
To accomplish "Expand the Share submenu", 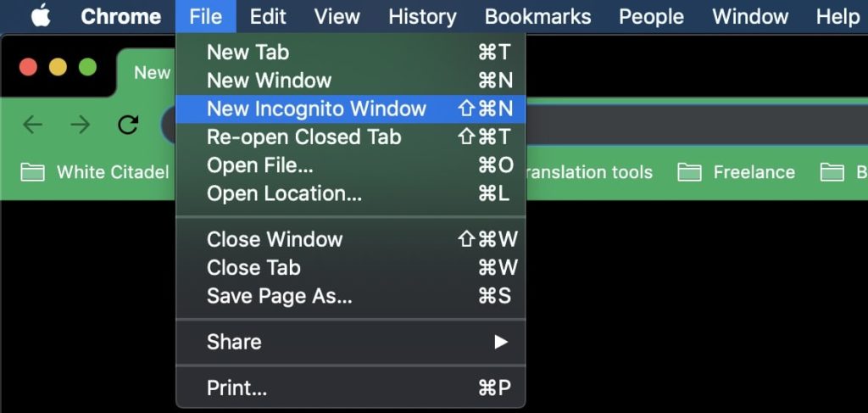I will pyautogui.click(x=350, y=342).
